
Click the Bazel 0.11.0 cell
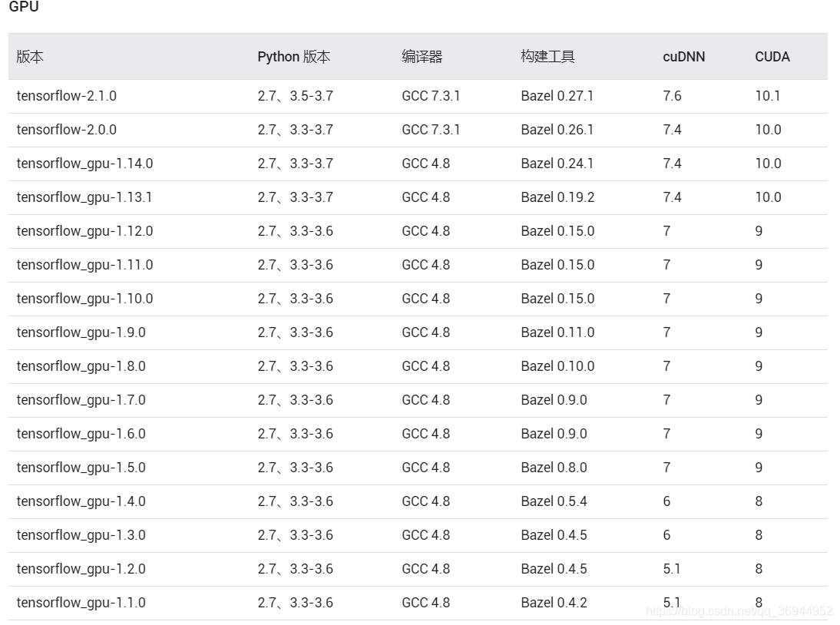click(x=557, y=332)
